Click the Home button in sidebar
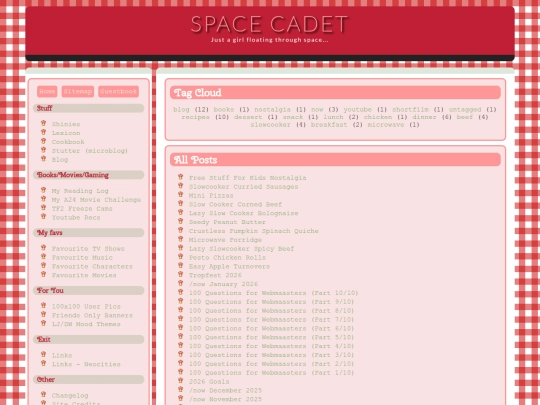The image size is (540, 405). (47, 91)
